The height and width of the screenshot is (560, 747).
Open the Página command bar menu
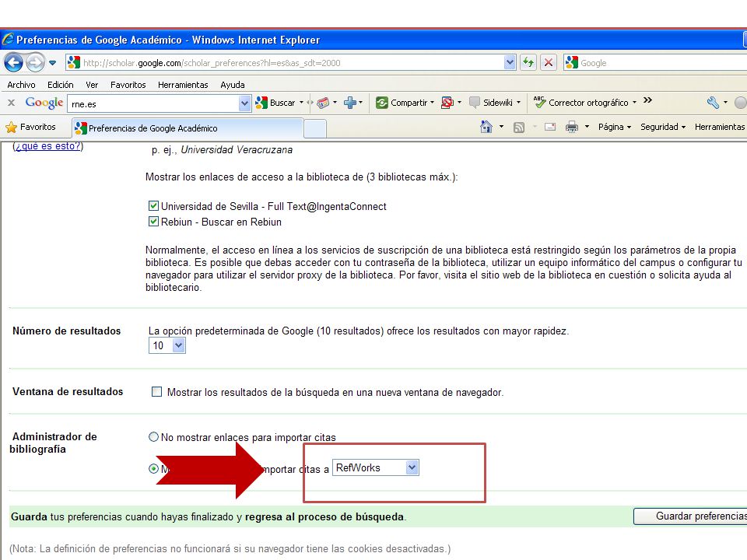(x=615, y=127)
